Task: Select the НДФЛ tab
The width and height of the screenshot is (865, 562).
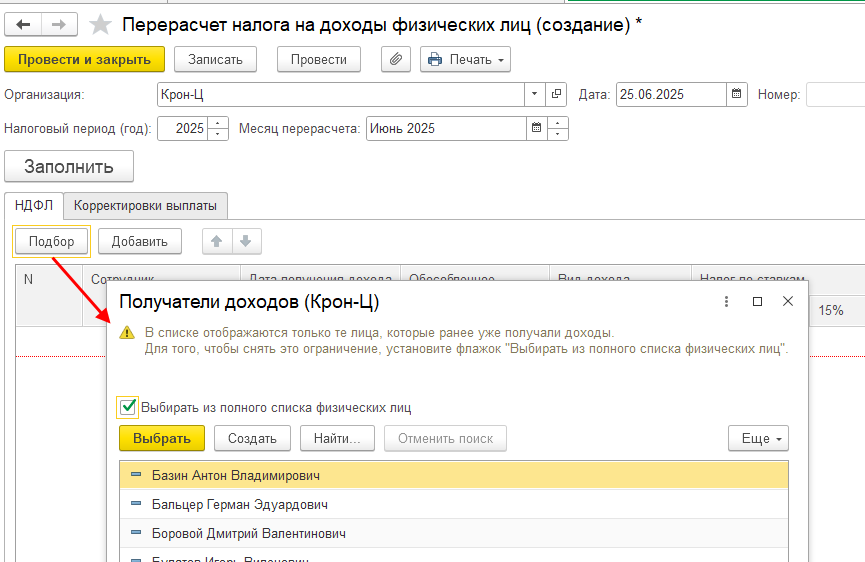Action: pyautogui.click(x=34, y=206)
